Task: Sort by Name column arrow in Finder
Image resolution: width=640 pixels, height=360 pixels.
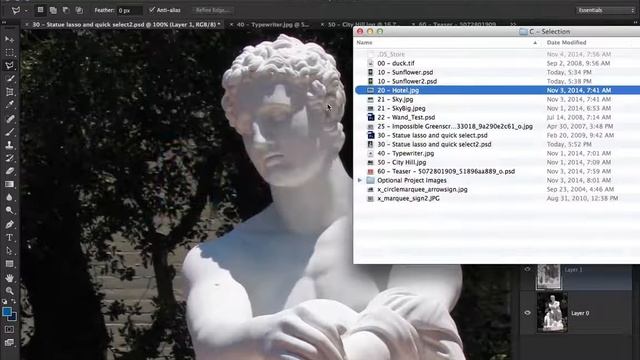Action: click(535, 42)
